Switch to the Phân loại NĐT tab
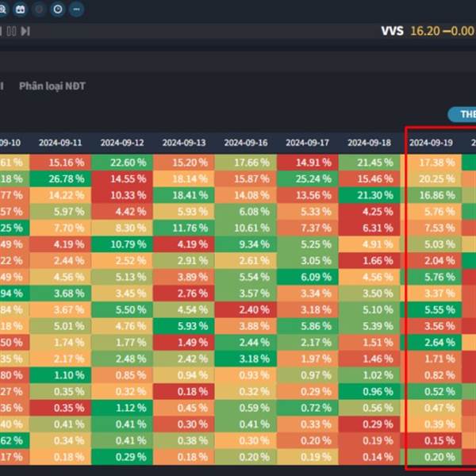Viewport: 476px width, 476px height. pyautogui.click(x=52, y=86)
